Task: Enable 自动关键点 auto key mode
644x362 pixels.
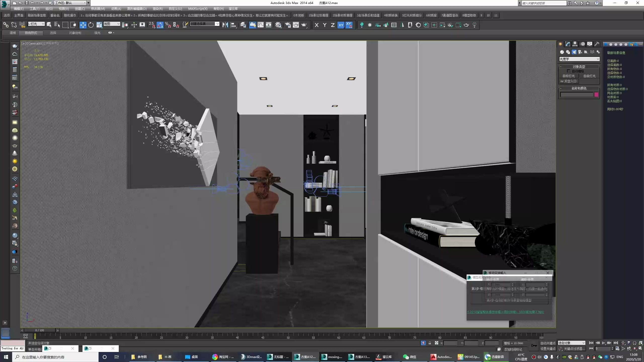Action: tap(548, 343)
